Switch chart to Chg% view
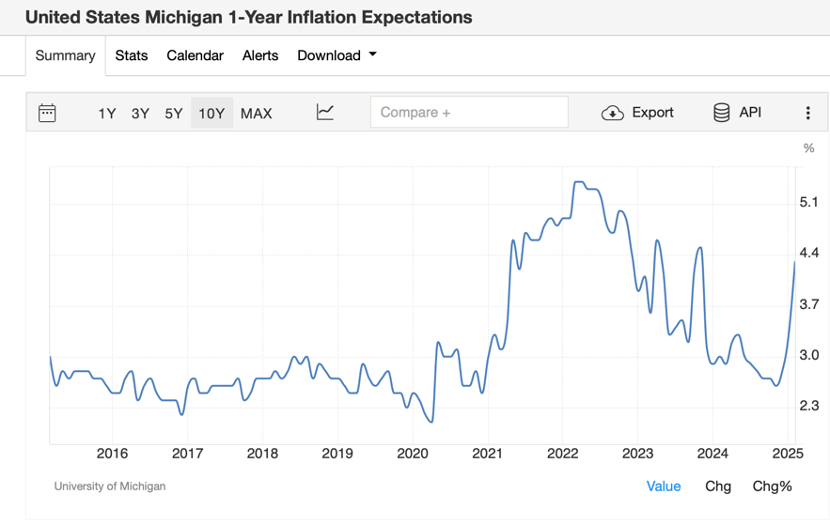 coord(772,486)
